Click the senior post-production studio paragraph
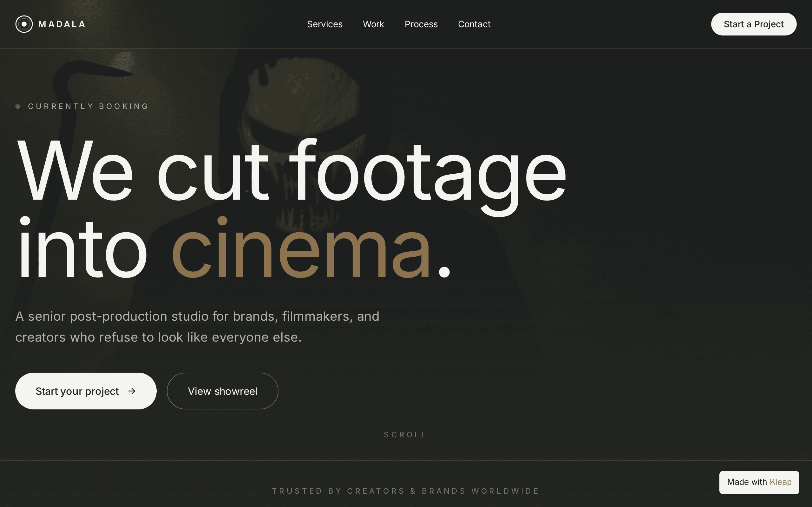The width and height of the screenshot is (812, 507). [197, 327]
